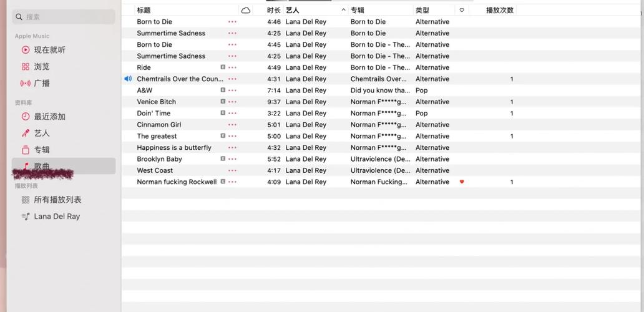The width and height of the screenshot is (644, 312).
Task: Click the Did you know tha... album cell
Action: [380, 90]
